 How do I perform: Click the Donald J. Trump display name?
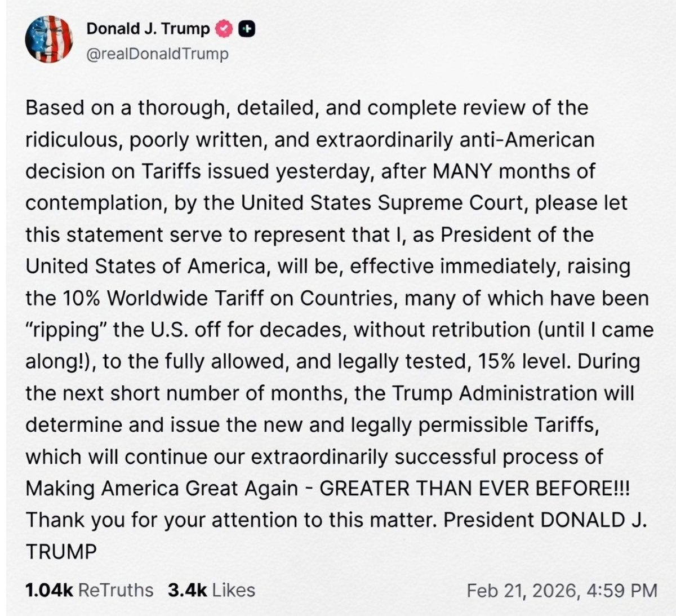click(x=148, y=28)
